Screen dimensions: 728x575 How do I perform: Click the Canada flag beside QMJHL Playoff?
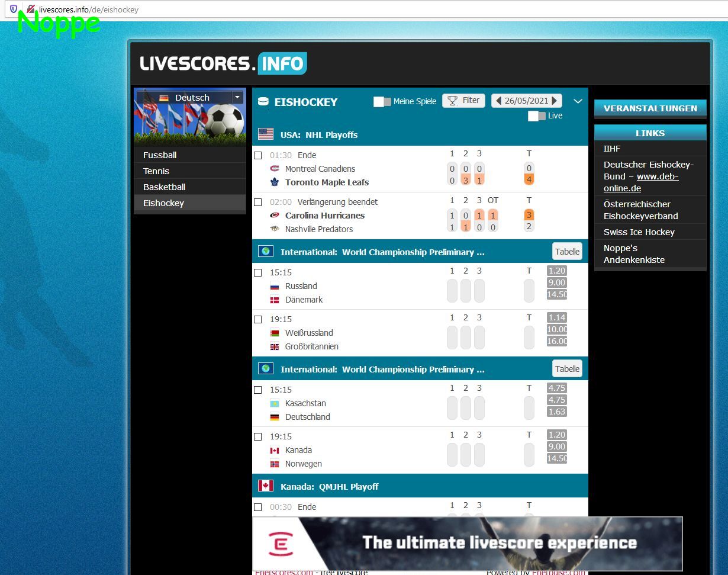pyautogui.click(x=266, y=486)
